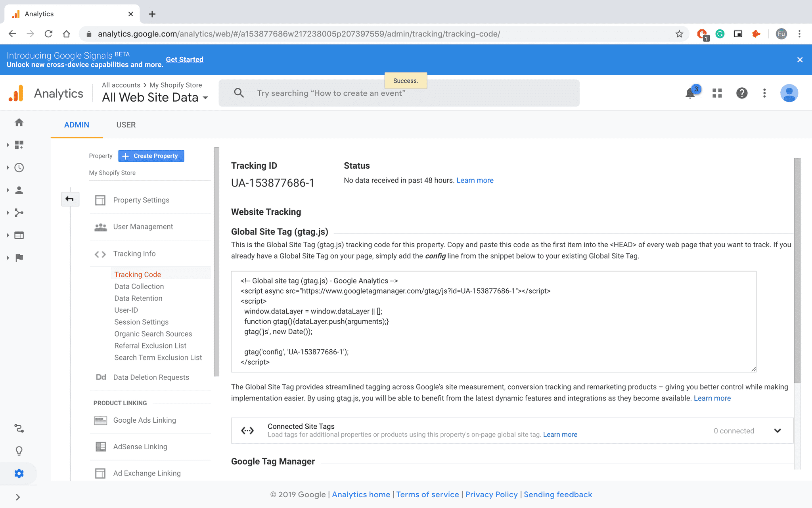
Task: Click inside the Analytics search field
Action: (x=399, y=93)
